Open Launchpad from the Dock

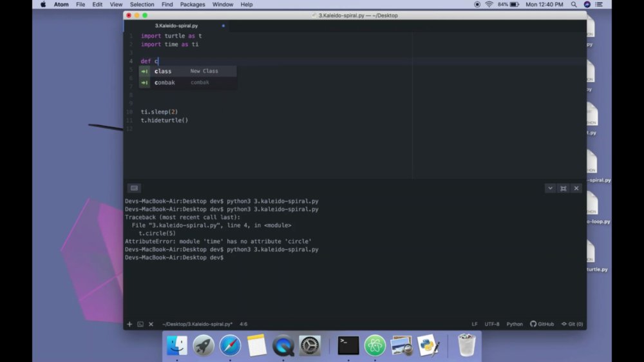click(204, 345)
